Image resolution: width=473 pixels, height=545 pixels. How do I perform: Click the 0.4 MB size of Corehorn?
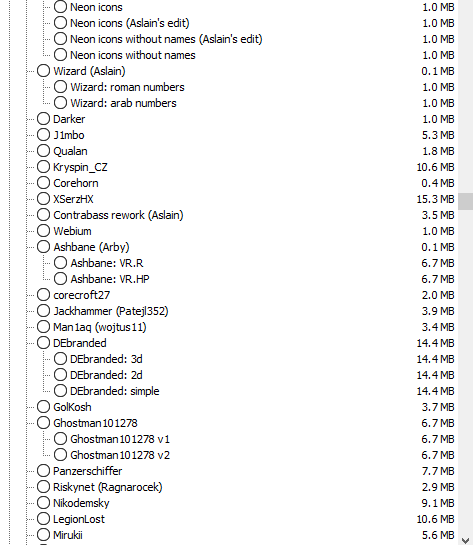[x=438, y=183]
